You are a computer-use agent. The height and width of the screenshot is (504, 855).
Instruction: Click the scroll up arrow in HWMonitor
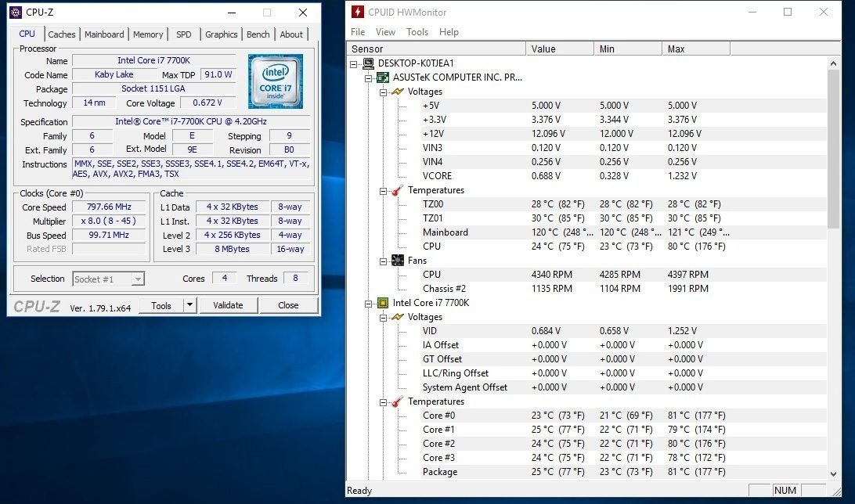(x=833, y=63)
